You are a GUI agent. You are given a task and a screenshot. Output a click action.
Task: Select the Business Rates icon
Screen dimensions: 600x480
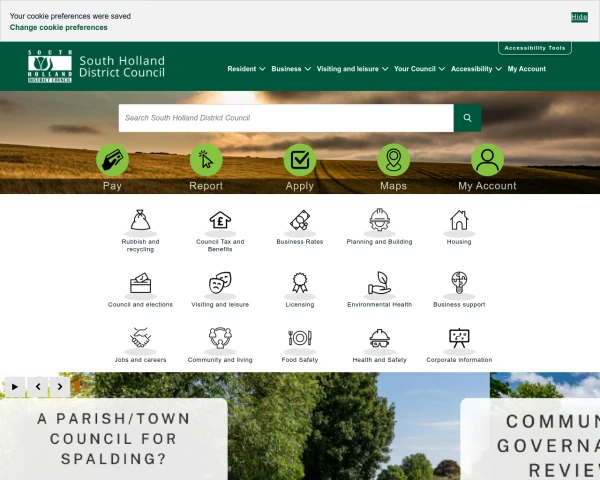coord(300,220)
